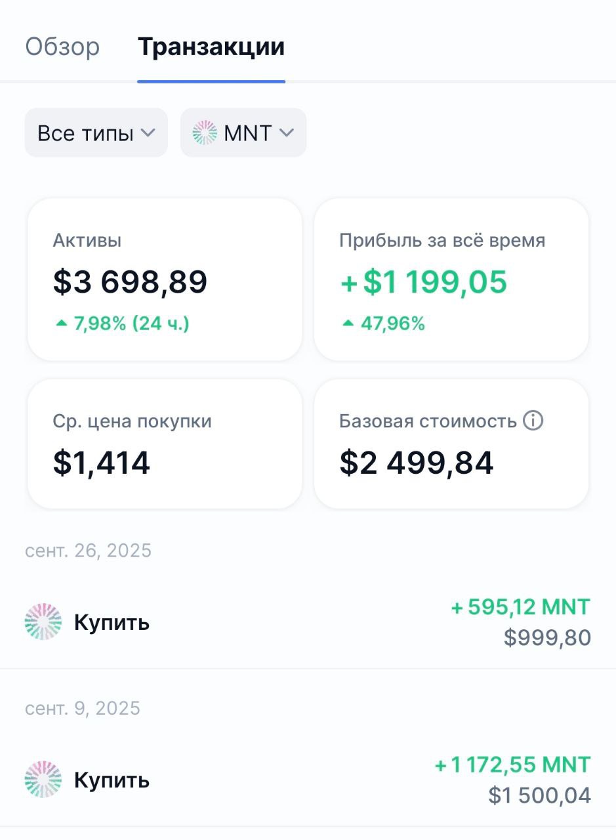The image size is (616, 840).
Task: Click the MNT icon of the Sept 9 purchase
Action: 43,780
